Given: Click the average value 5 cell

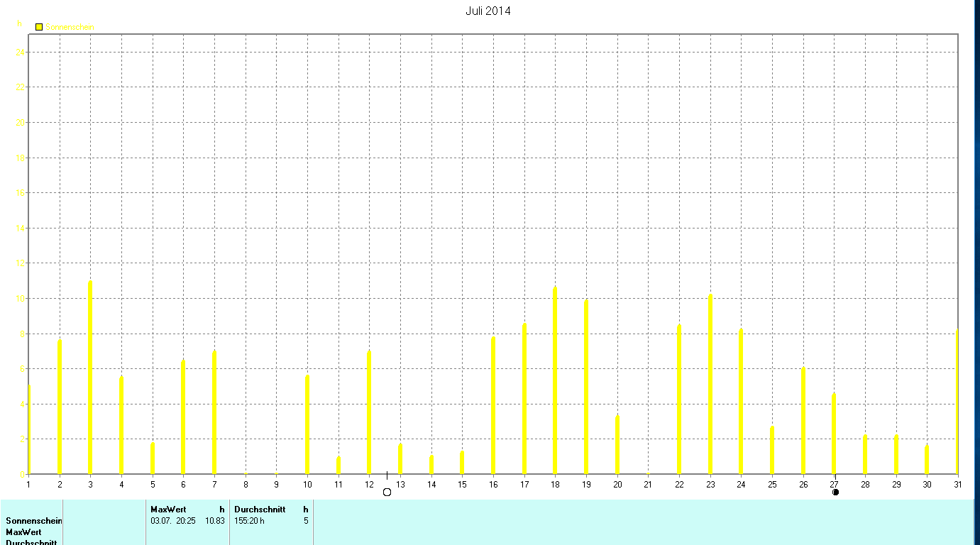Looking at the screenshot, I should point(306,521).
